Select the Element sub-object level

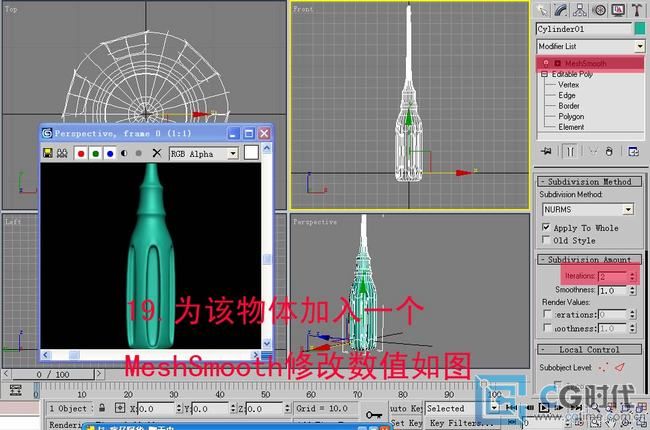571,127
